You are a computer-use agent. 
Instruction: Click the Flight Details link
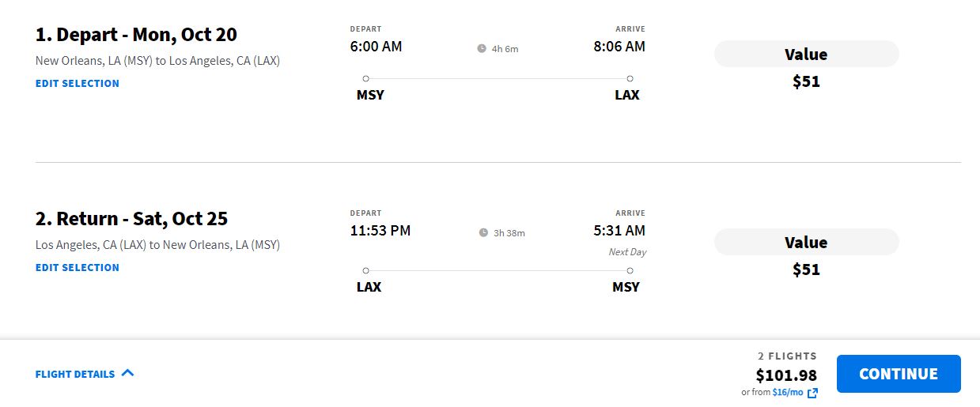(x=75, y=374)
